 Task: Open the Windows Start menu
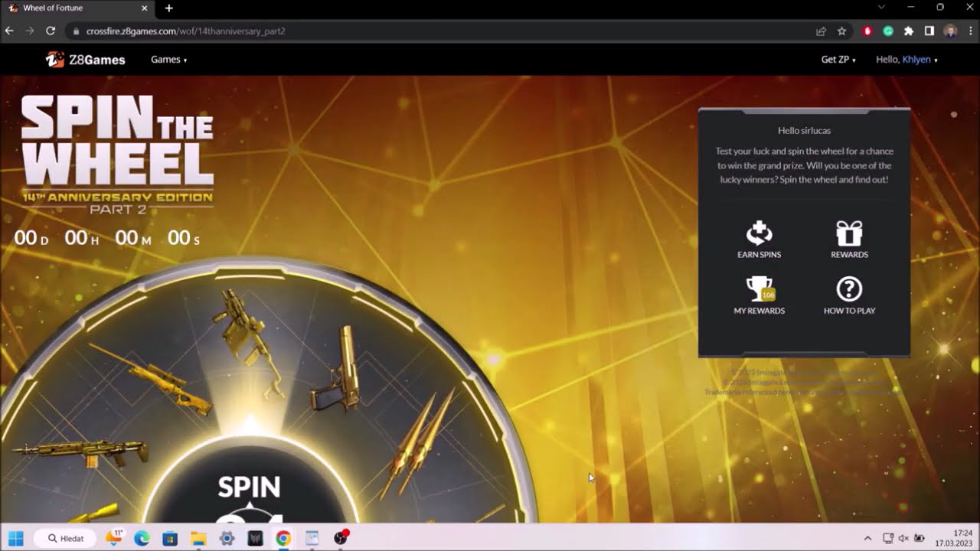(x=16, y=539)
